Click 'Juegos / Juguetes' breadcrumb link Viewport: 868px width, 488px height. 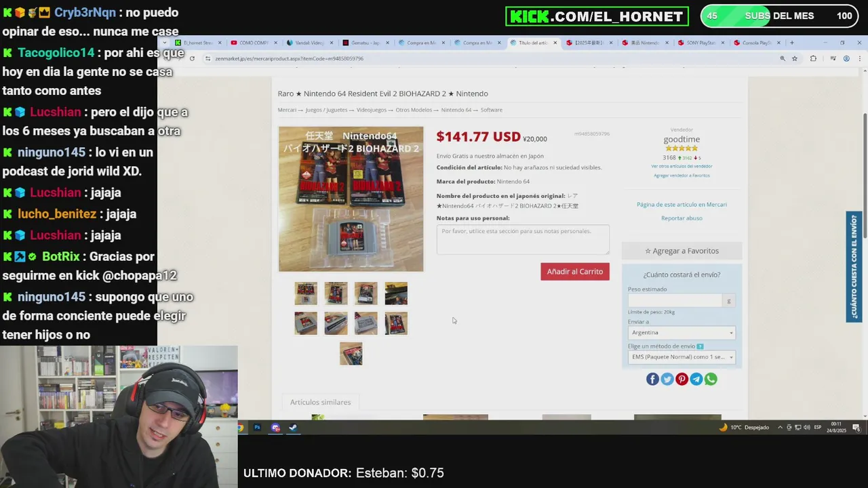tap(326, 110)
